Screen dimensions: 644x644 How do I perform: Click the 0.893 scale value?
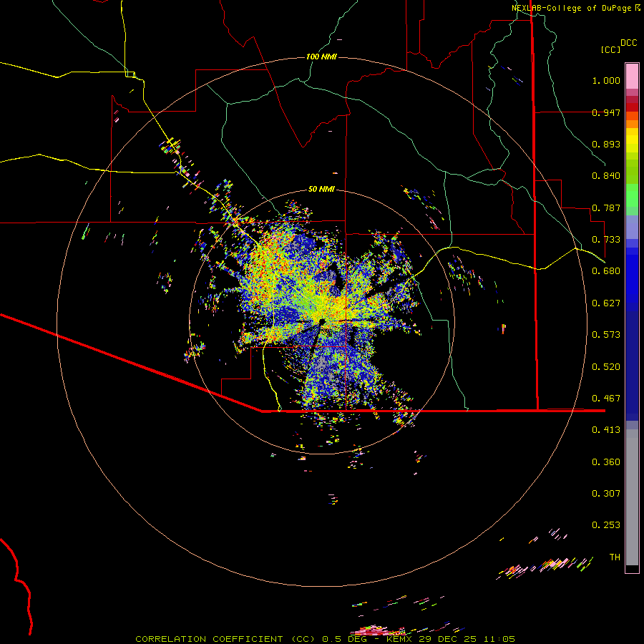coord(606,144)
